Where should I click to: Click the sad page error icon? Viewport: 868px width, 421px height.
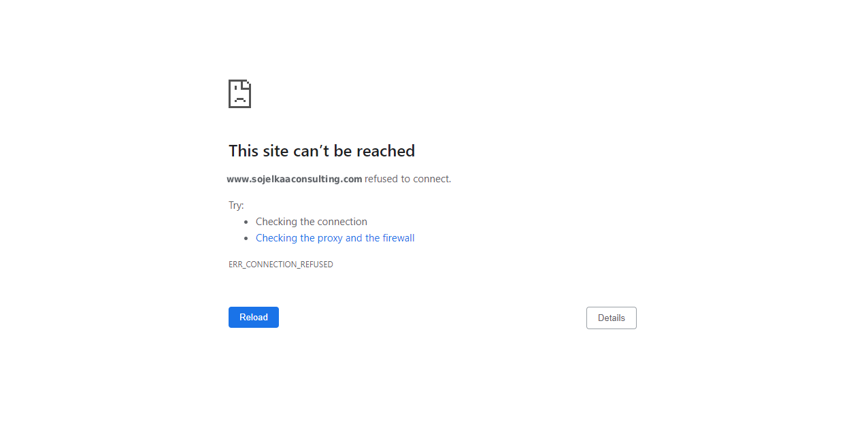click(x=239, y=94)
